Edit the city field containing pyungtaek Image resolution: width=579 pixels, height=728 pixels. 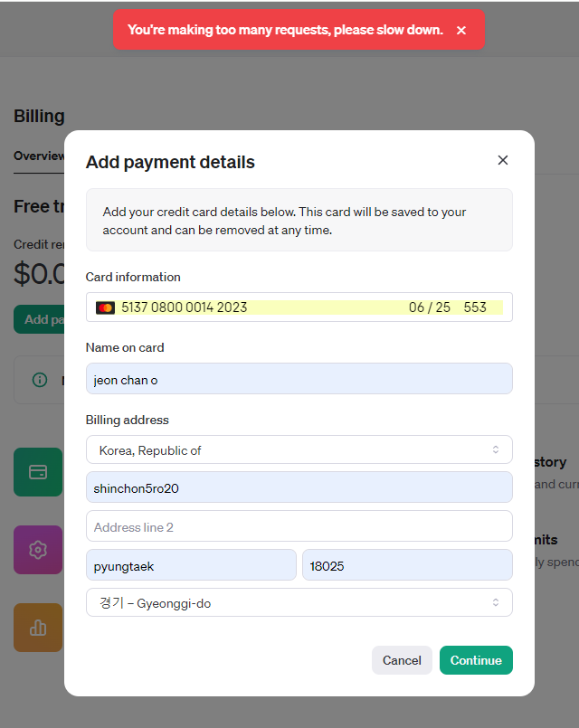pyautogui.click(x=191, y=565)
